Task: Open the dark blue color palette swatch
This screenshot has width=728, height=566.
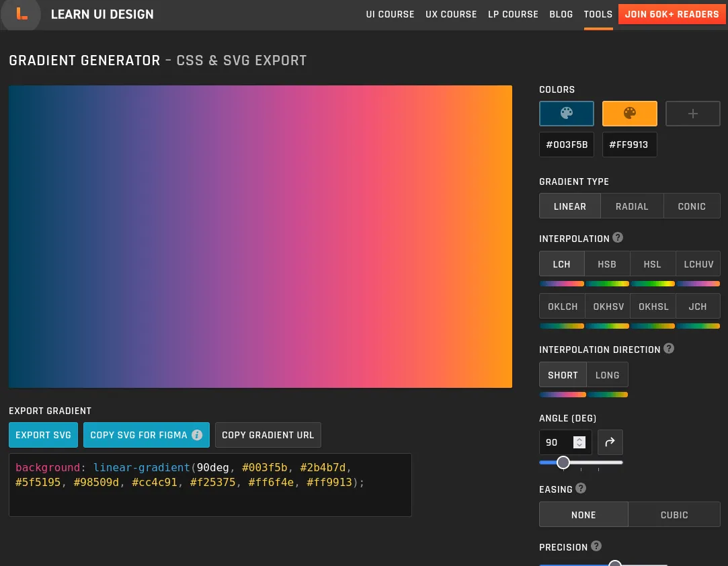Action: pyautogui.click(x=567, y=114)
